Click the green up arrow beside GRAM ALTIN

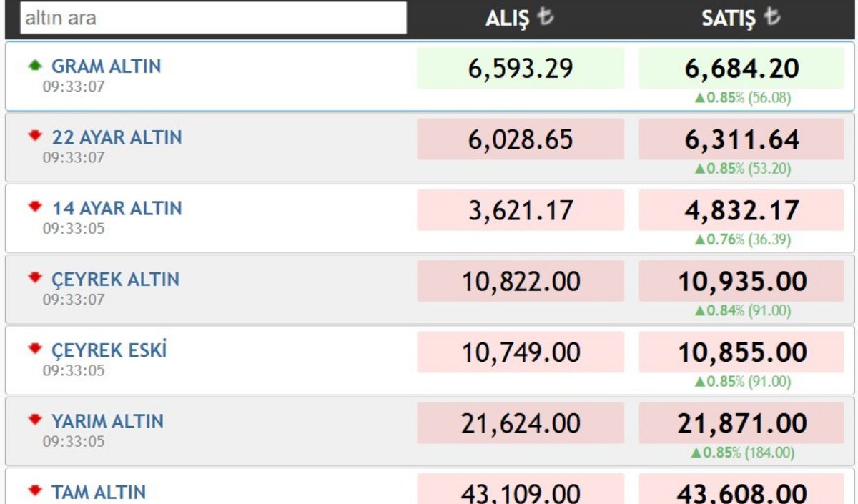(34, 66)
